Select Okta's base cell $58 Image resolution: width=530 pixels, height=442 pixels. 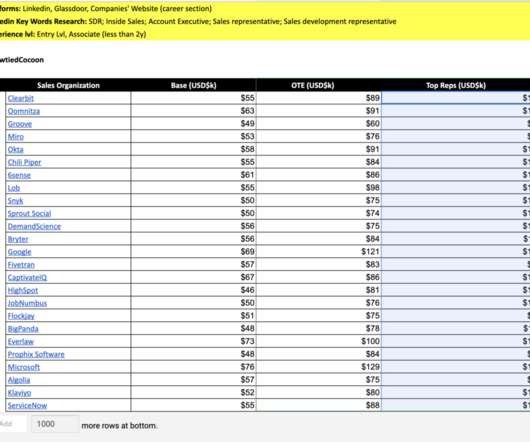pyautogui.click(x=193, y=149)
